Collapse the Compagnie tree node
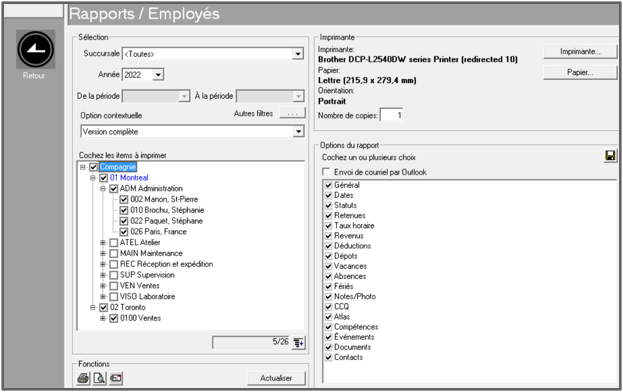Viewport: 623px width, 392px height. click(x=83, y=167)
